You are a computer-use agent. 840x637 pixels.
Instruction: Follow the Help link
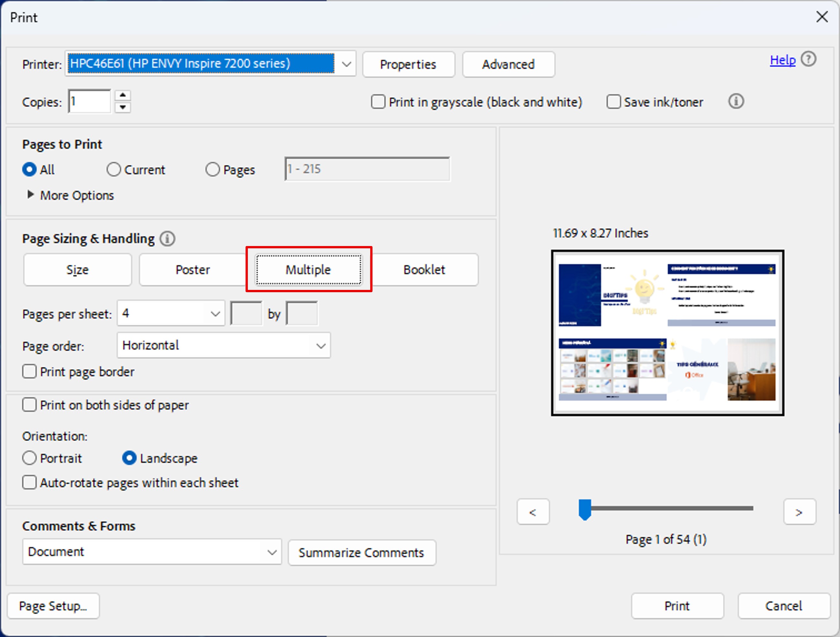(782, 60)
